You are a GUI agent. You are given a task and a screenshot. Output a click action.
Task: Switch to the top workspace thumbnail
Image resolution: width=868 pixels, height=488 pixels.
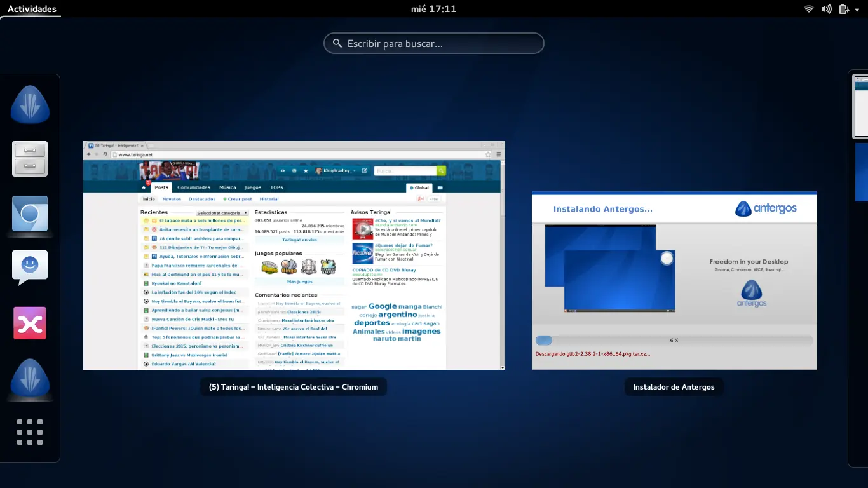tap(861, 106)
